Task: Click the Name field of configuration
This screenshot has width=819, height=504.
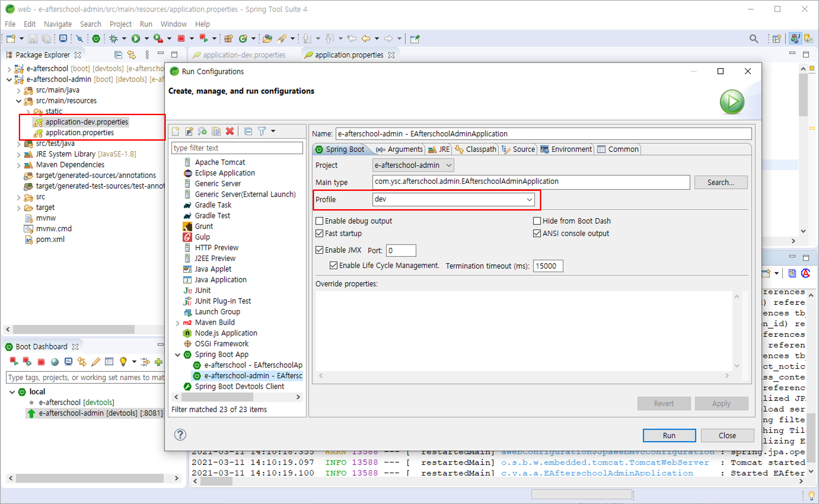Action: 543,134
